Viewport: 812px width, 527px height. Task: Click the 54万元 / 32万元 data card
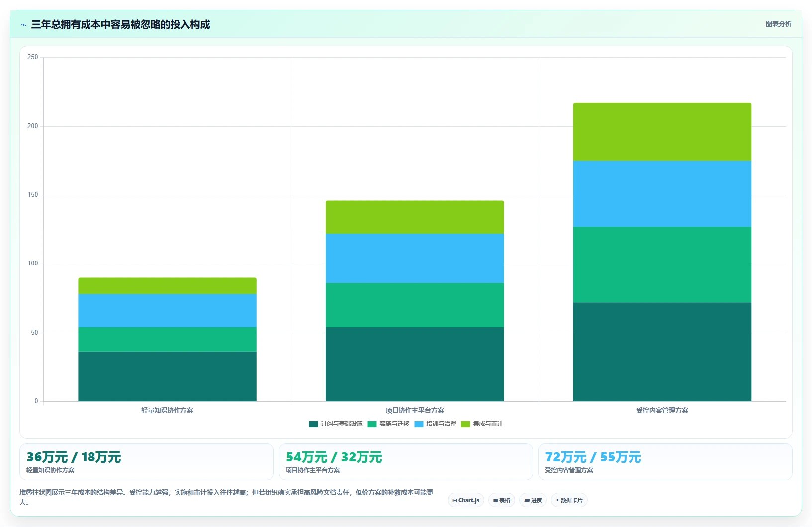pyautogui.click(x=406, y=462)
